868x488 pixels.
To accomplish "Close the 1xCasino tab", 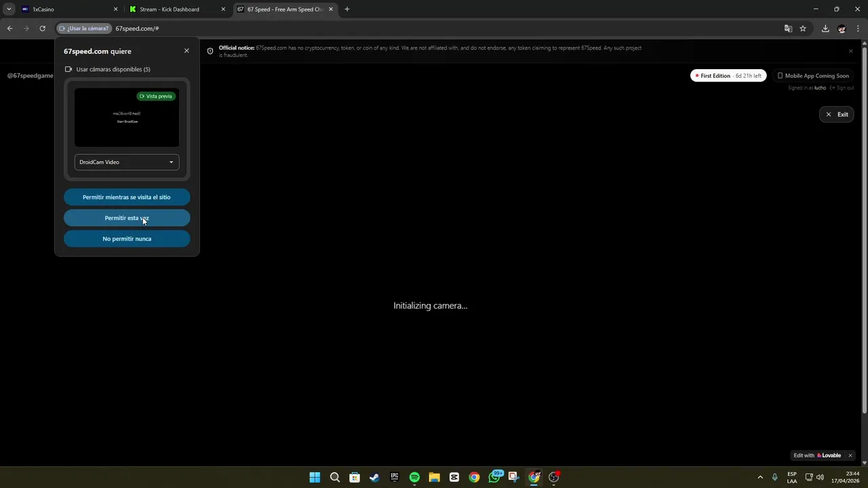I will pyautogui.click(x=115, y=9).
